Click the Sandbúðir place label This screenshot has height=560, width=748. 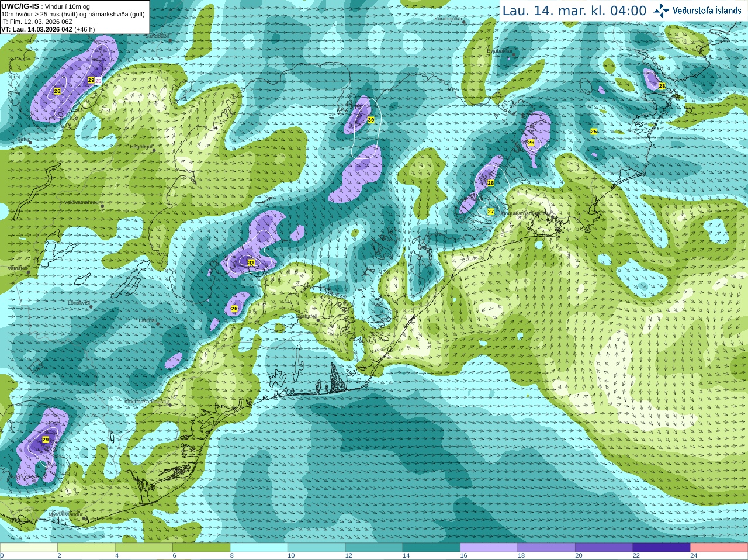[x=157, y=36]
